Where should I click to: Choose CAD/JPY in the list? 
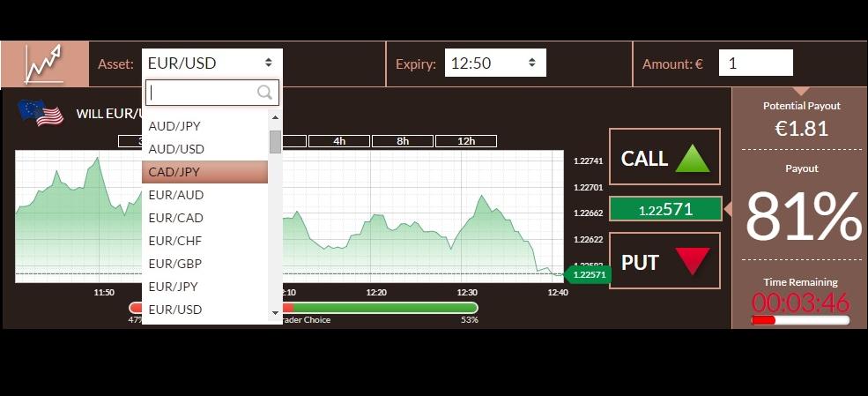click(204, 172)
